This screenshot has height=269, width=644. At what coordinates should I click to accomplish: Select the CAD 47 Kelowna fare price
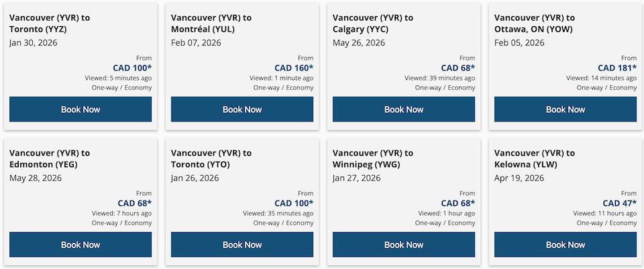619,203
